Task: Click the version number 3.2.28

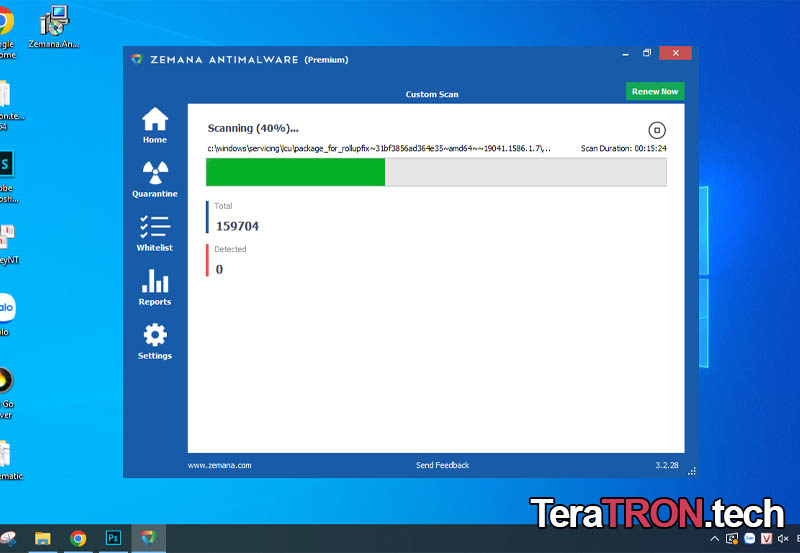Action: (667, 465)
